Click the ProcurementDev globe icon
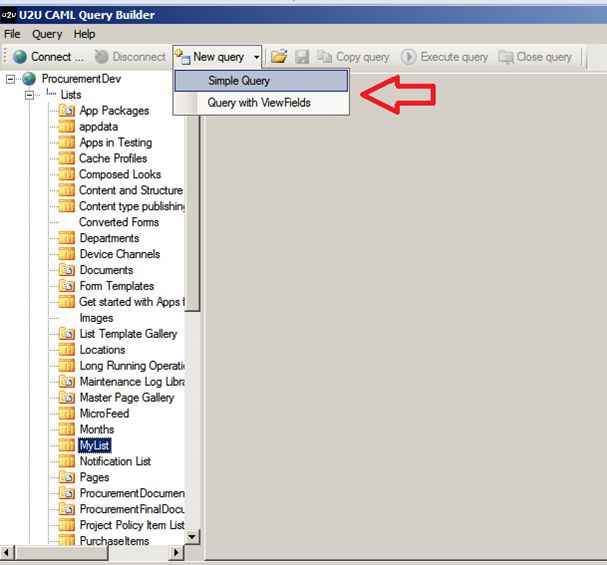The height and width of the screenshot is (565, 607). point(29,79)
